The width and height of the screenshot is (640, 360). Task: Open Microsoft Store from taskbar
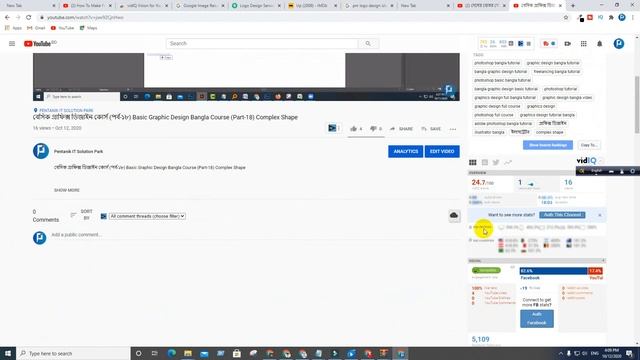237,353
